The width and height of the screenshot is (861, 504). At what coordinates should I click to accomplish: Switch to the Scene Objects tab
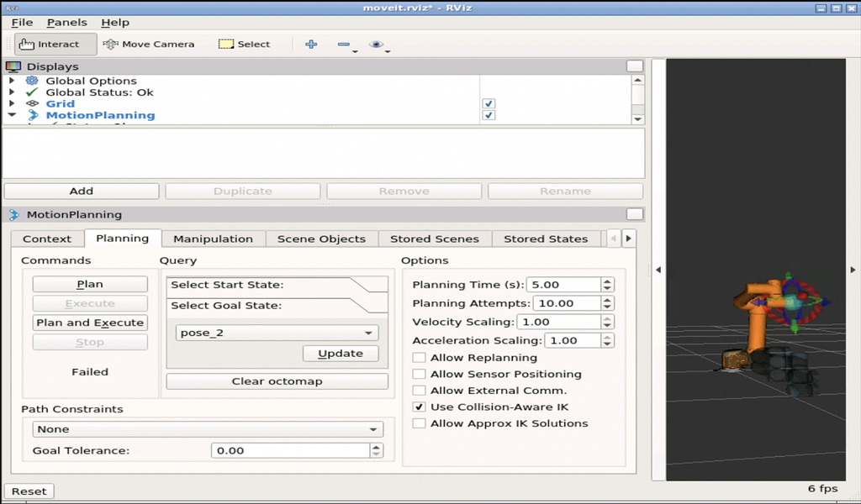click(321, 239)
